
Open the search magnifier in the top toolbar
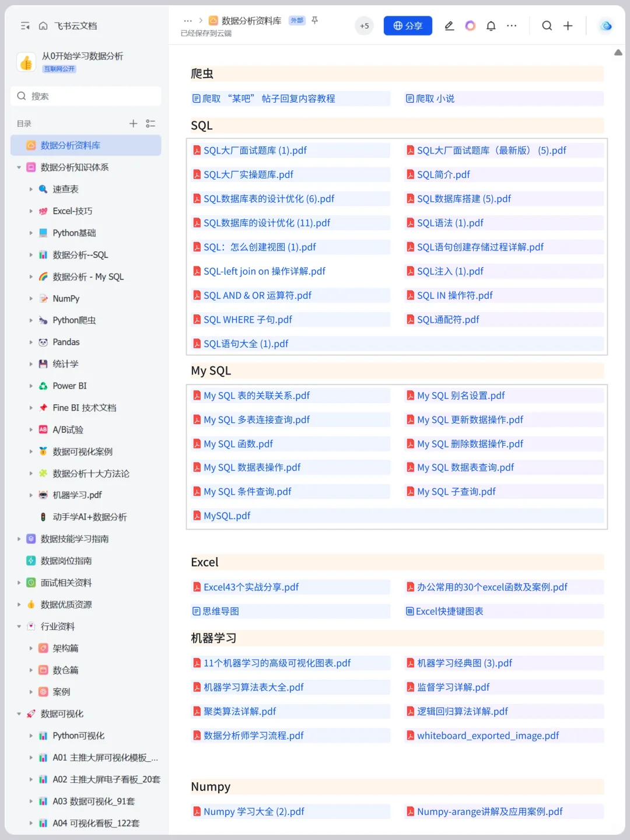[x=547, y=26]
